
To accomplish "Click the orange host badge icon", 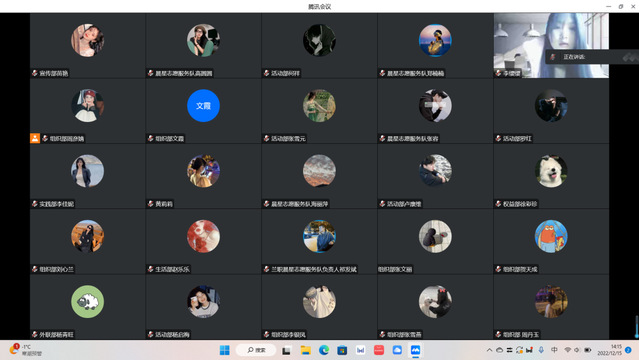I will coord(35,138).
